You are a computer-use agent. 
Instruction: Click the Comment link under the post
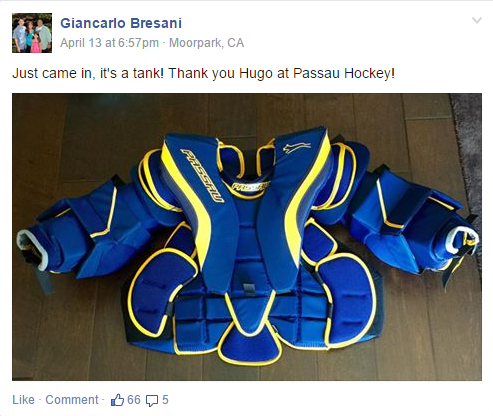pyautogui.click(x=72, y=400)
